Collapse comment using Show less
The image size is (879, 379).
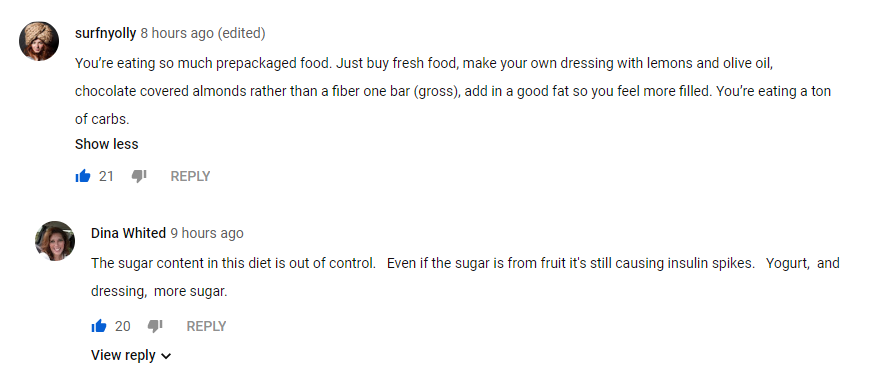[x=107, y=144]
